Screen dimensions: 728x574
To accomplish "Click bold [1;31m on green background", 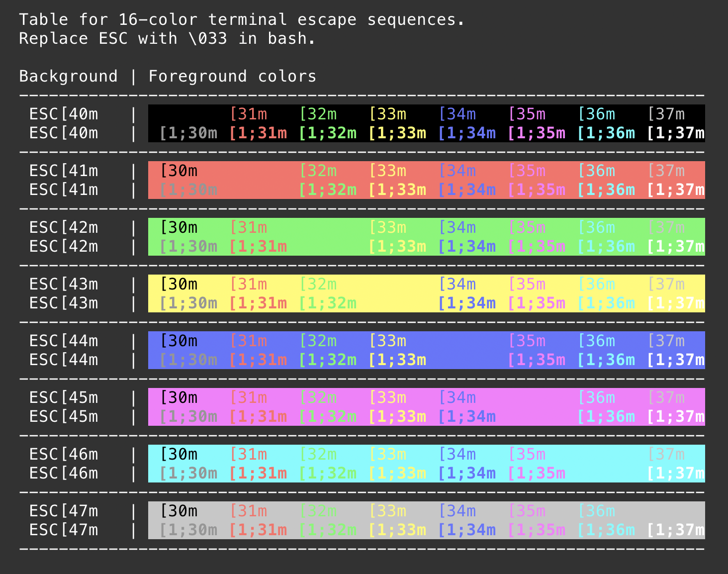I will coord(258,247).
